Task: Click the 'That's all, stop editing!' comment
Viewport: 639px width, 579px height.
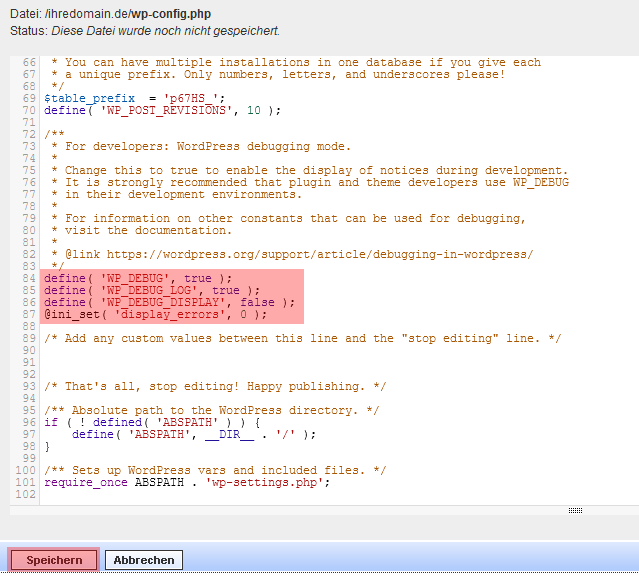Action: click(215, 386)
